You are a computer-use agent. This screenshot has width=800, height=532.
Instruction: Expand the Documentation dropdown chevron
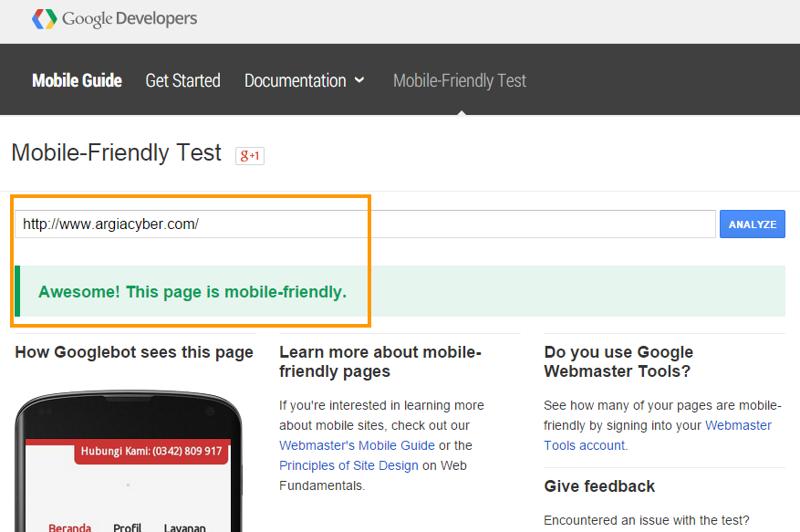coord(359,80)
